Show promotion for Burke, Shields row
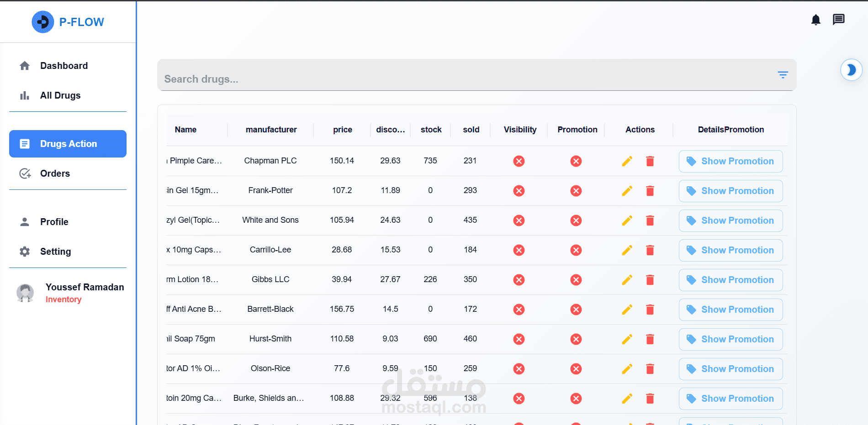The height and width of the screenshot is (425, 868). tap(730, 399)
